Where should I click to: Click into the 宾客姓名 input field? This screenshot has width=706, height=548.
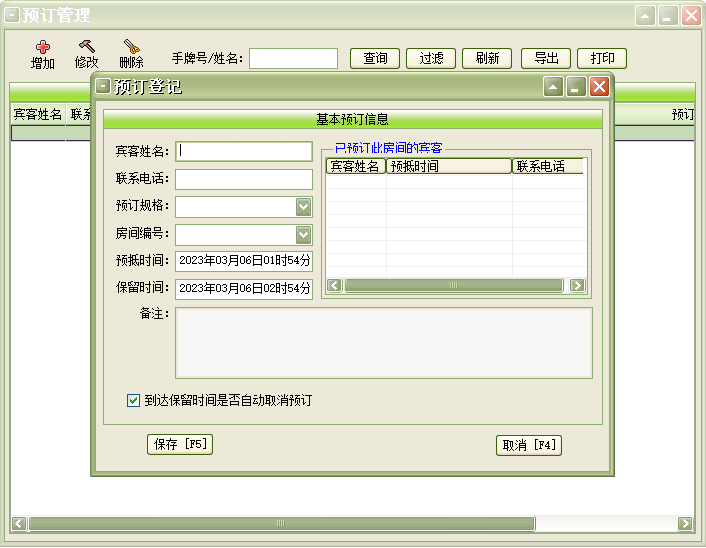click(244, 152)
